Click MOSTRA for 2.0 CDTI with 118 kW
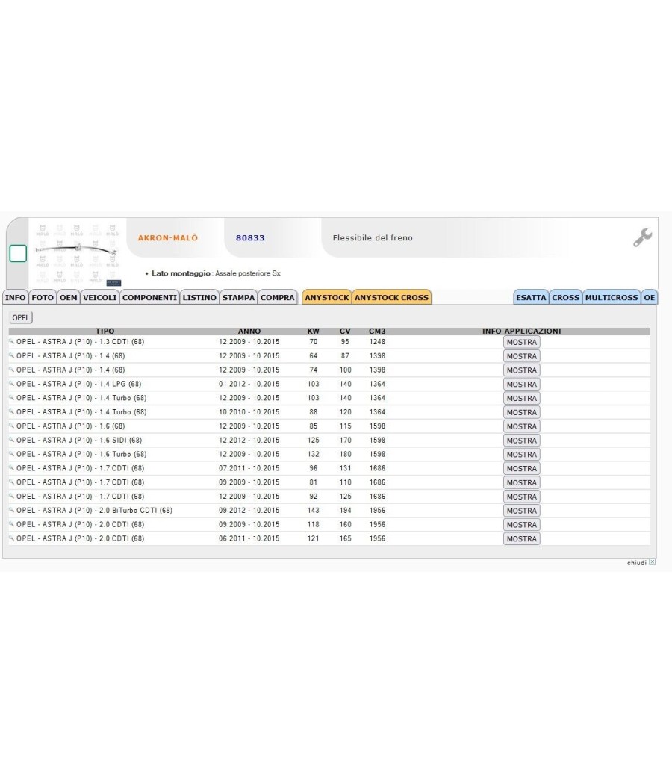 521,524
